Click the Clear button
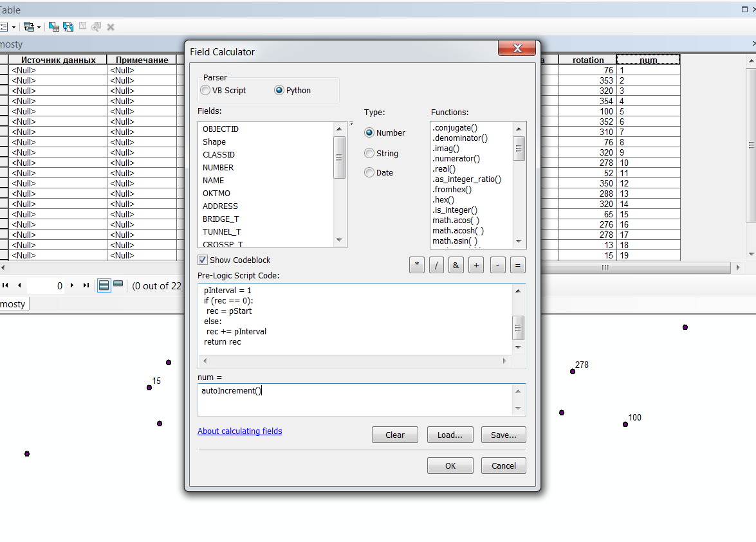 pyautogui.click(x=395, y=435)
